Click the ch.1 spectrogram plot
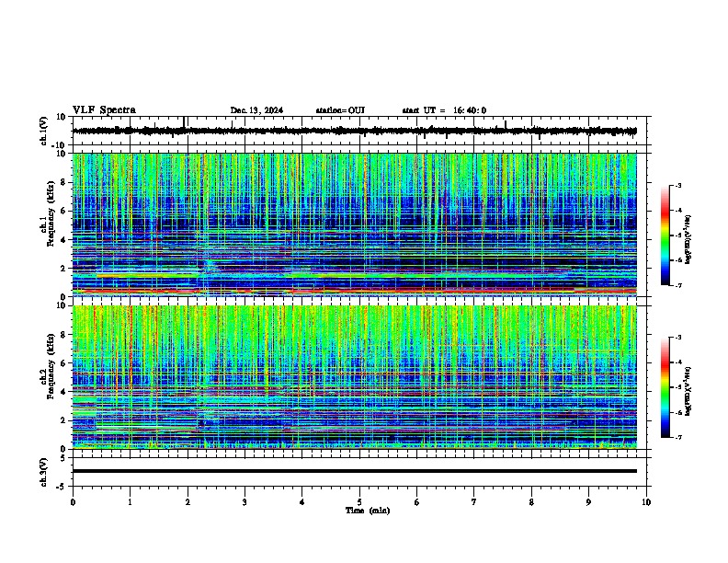 pos(355,224)
